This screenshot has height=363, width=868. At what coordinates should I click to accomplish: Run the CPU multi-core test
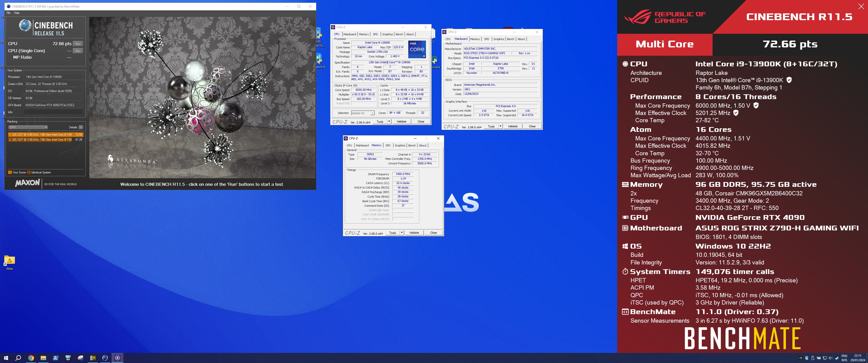tap(78, 44)
